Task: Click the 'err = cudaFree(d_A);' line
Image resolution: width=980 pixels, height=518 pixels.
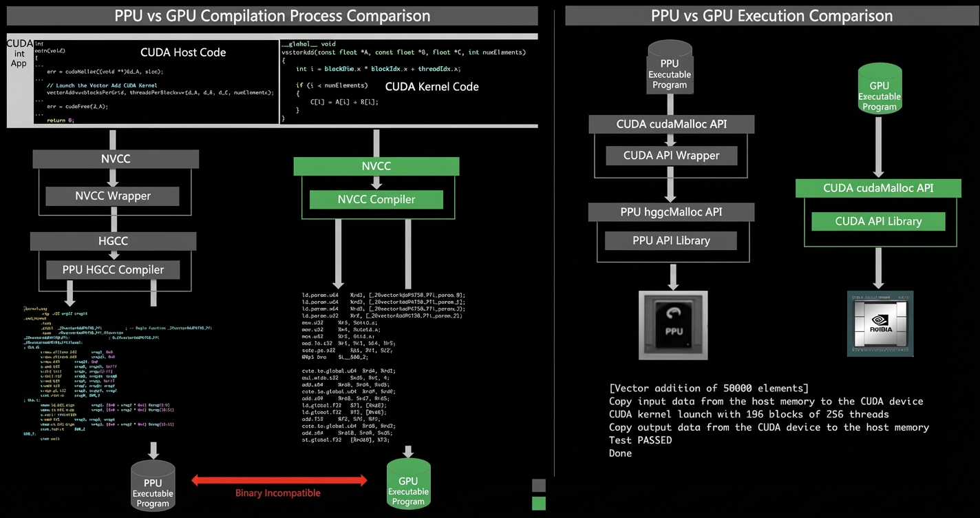Action: pyautogui.click(x=78, y=107)
